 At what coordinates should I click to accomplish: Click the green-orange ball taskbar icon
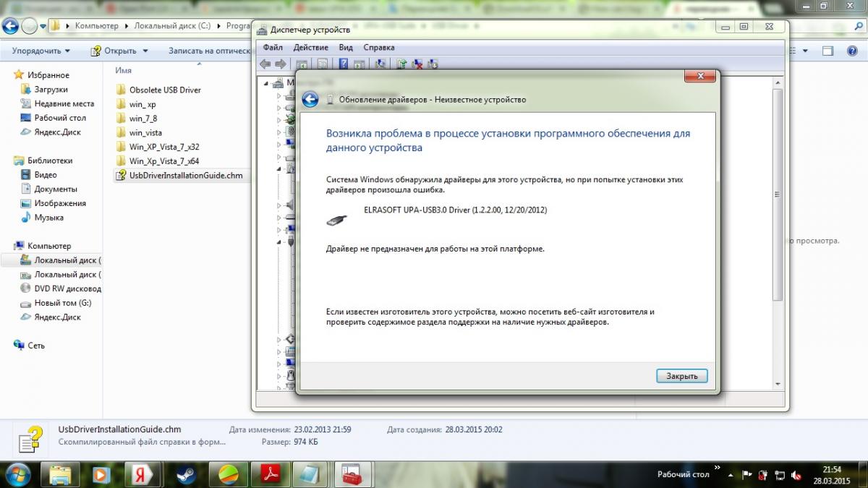pyautogui.click(x=229, y=474)
